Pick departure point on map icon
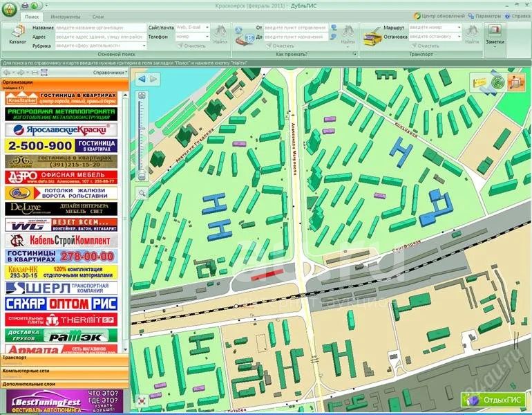 pyautogui.click(x=334, y=28)
